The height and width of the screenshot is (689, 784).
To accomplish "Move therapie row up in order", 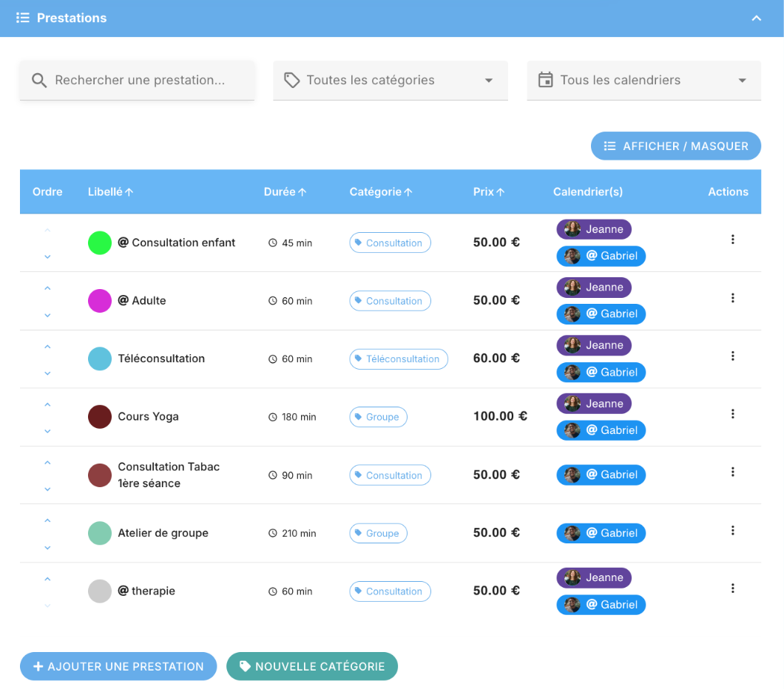I will click(47, 579).
